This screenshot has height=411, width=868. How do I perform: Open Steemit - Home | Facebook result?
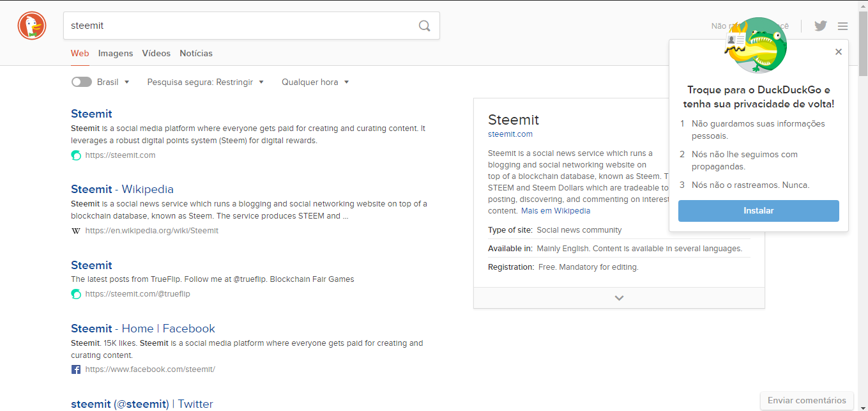(143, 329)
